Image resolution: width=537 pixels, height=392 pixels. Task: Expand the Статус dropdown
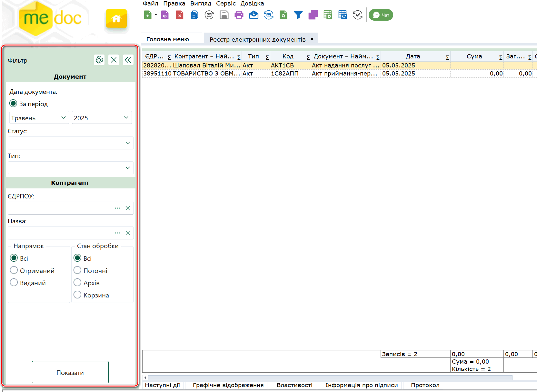click(71, 143)
